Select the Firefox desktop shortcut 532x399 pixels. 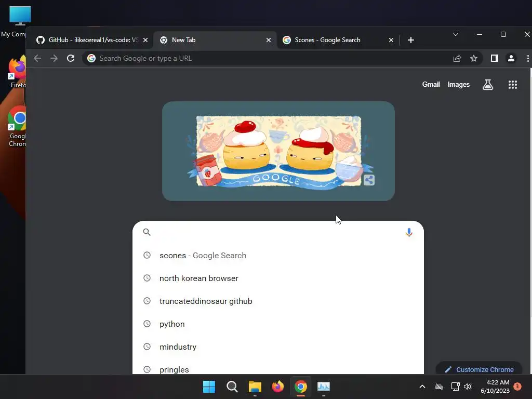[17, 72]
